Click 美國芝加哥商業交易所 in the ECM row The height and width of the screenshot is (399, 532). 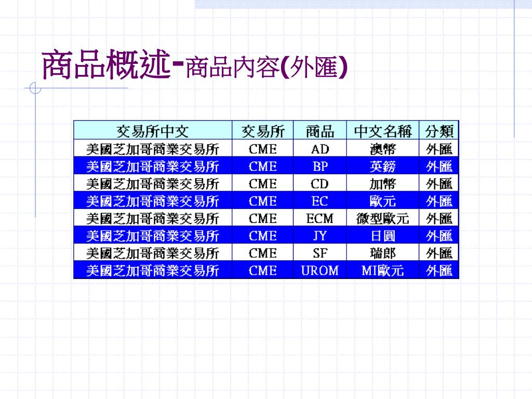click(x=153, y=218)
